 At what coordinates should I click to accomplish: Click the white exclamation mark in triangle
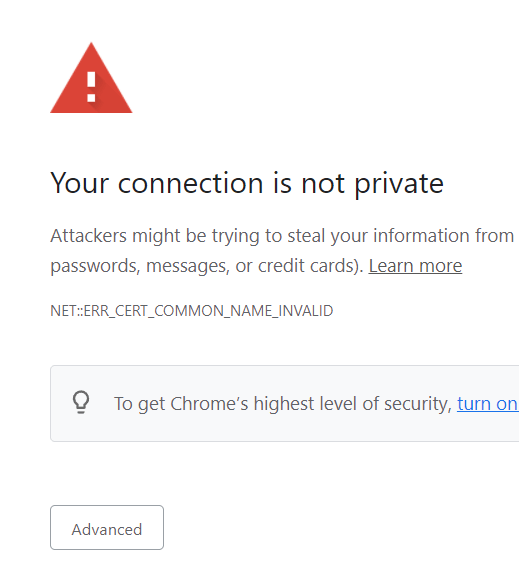click(91, 87)
